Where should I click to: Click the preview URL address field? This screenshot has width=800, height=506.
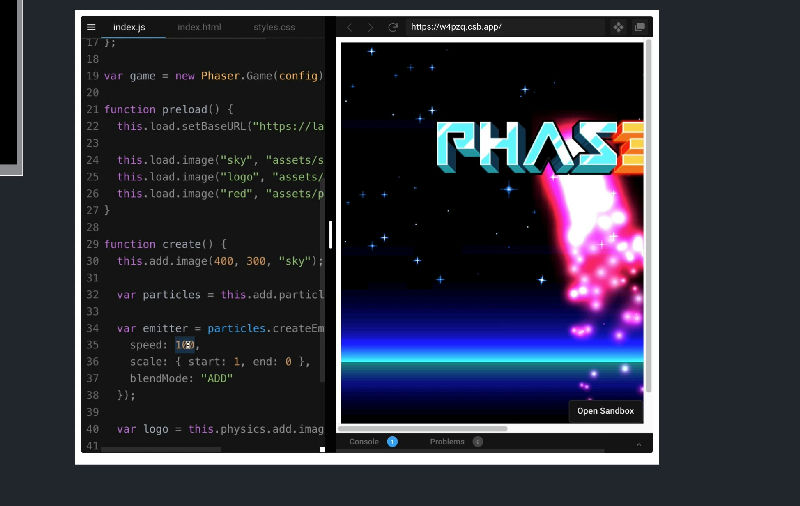[505, 27]
